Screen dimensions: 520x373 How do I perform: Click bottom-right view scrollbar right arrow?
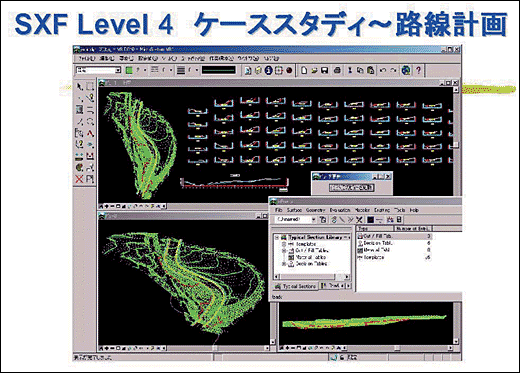coord(450,348)
